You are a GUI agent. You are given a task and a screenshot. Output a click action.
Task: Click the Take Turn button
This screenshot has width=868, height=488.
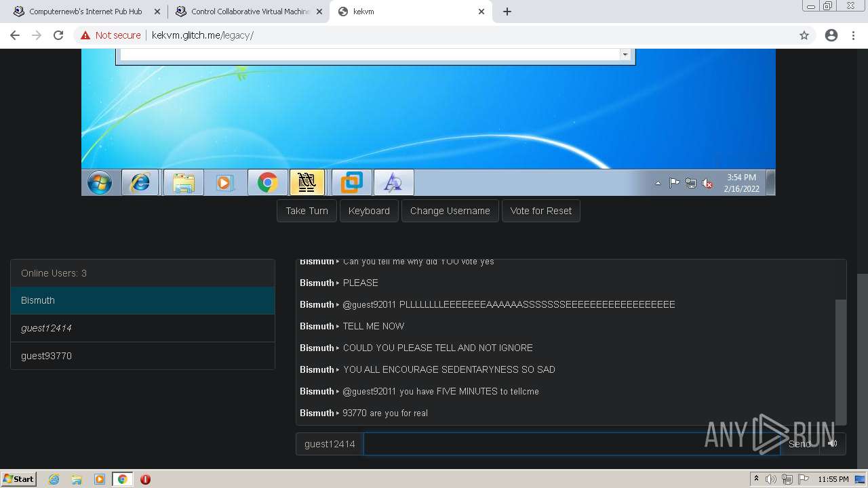click(x=307, y=211)
